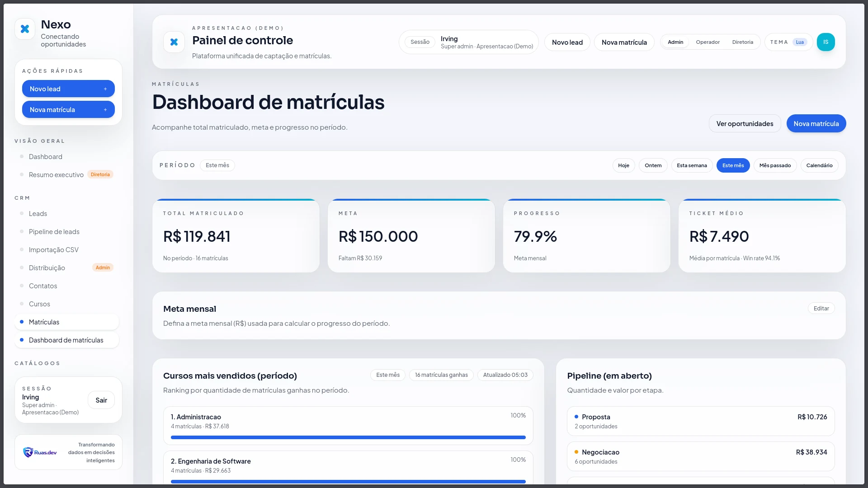
Task: Click the Nexo logo icon in sidebar
Action: [25, 29]
